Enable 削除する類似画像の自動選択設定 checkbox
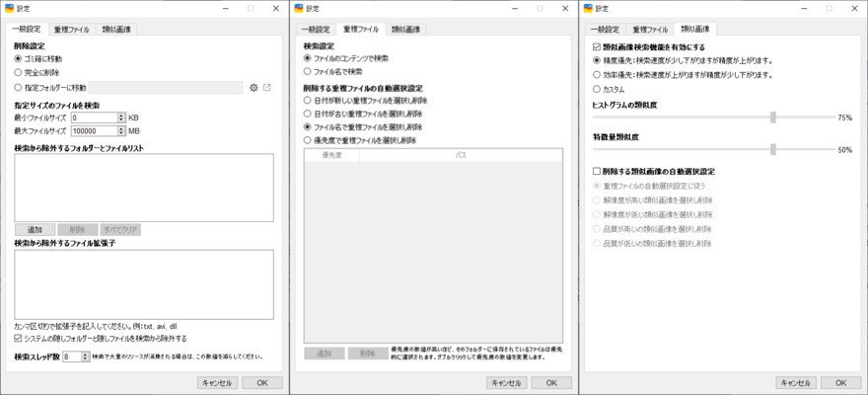 click(597, 172)
